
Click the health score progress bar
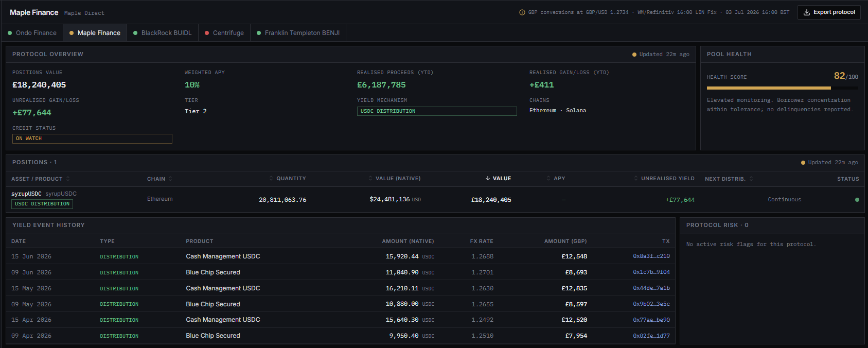point(783,88)
